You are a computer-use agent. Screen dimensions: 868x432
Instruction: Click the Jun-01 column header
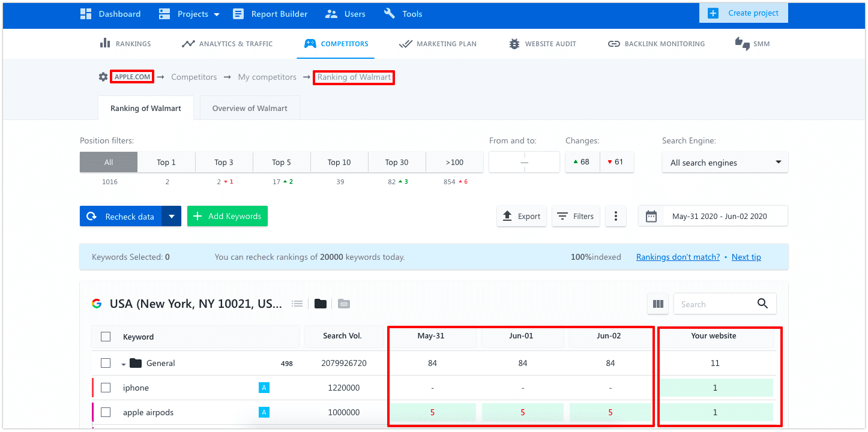521,336
